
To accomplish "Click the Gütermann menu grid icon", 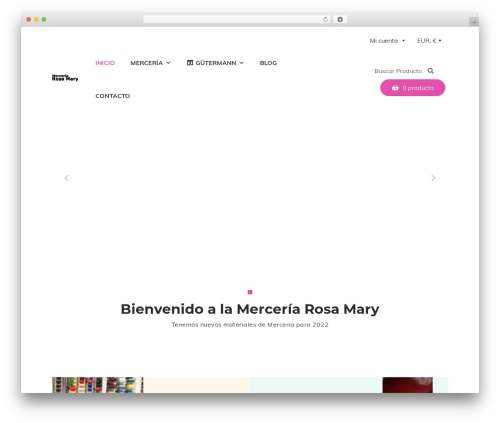I will (190, 63).
